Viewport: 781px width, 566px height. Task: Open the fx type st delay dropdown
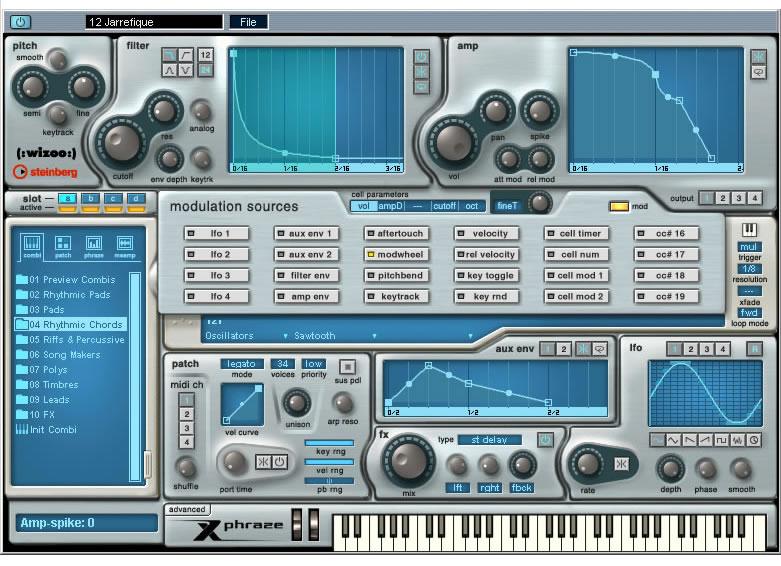pyautogui.click(x=489, y=439)
